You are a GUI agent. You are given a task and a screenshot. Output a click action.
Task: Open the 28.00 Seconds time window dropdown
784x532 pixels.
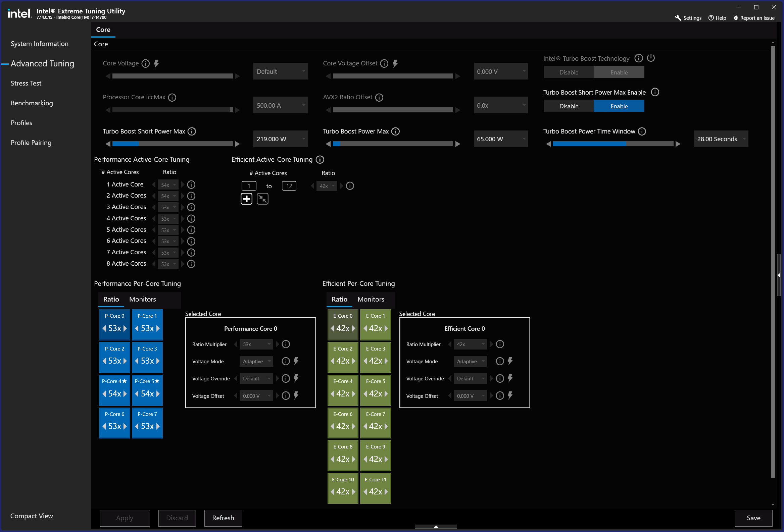tap(721, 139)
